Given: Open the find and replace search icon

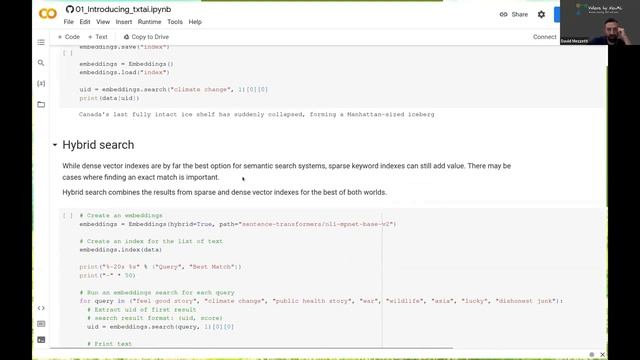Looking at the screenshot, I should (x=41, y=62).
